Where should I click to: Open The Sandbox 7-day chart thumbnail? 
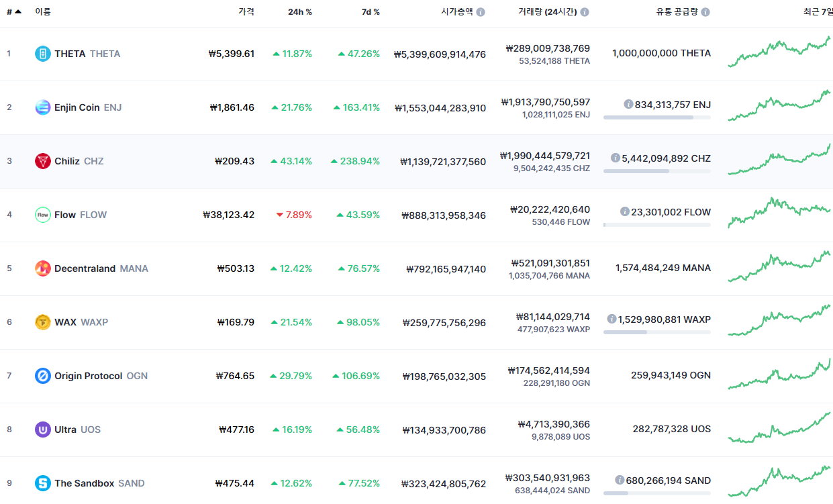point(780,482)
